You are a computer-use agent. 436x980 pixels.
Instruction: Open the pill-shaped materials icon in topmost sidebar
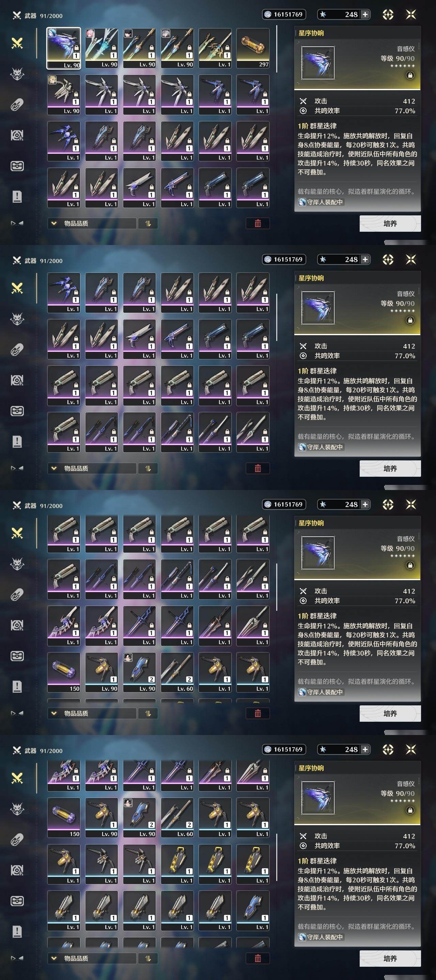tap(17, 104)
